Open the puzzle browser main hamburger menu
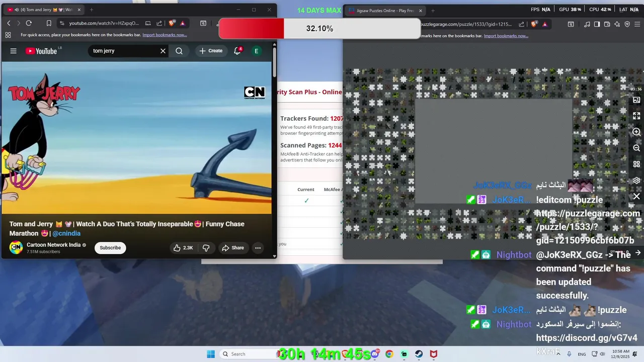Viewport: 644px width, 362px height. [637, 24]
